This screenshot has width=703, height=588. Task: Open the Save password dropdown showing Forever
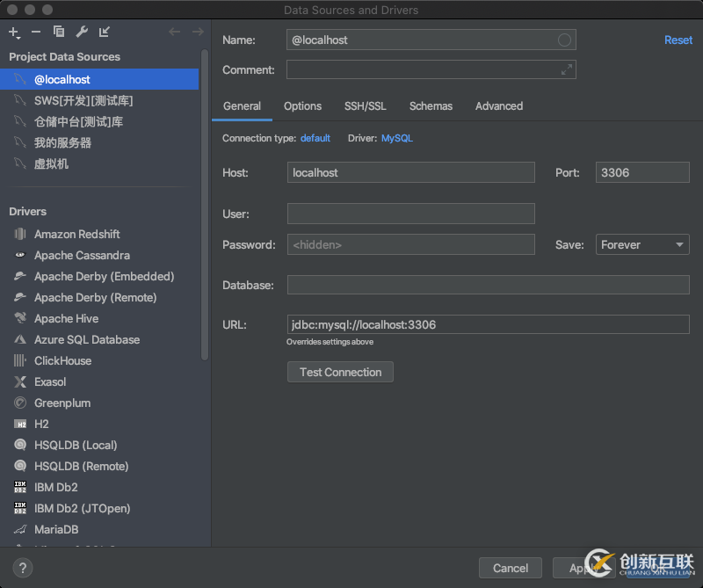pos(642,244)
